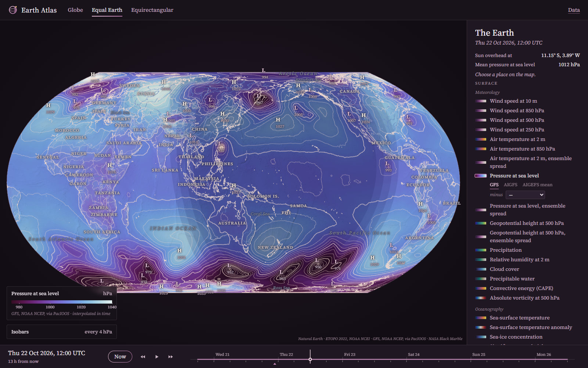Click the AUSTRALIA label on the map
Viewport: 588px width, 368px height.
(x=232, y=223)
